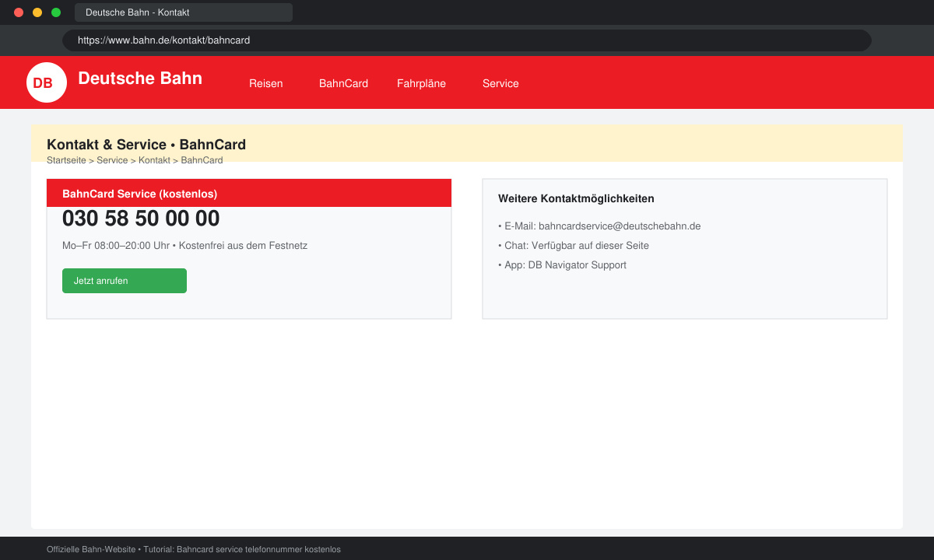Click the Mo–Fr 08:00–20:00 Uhr hours text
The image size is (934, 560).
(x=184, y=246)
